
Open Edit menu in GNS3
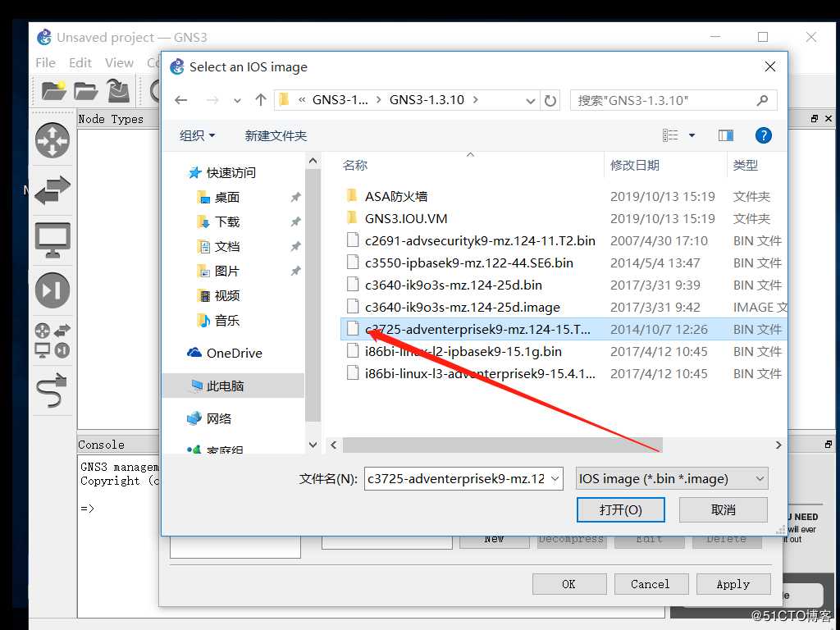pos(80,62)
